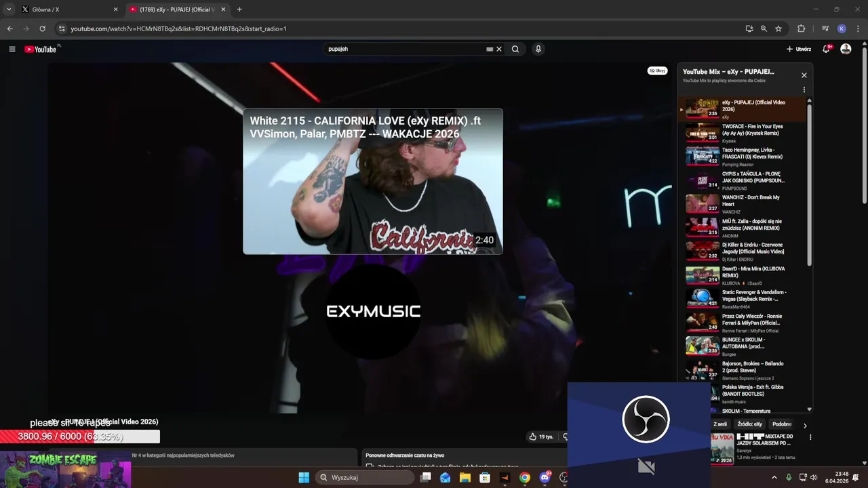Like the video with 19 tys. thumbs up

tap(541, 437)
